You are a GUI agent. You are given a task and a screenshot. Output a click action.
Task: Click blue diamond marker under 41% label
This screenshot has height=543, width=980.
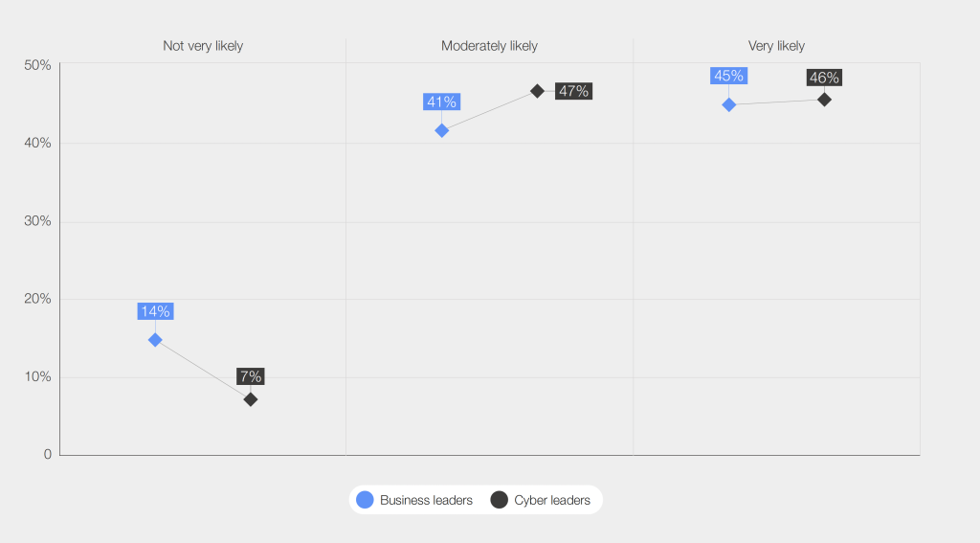click(x=441, y=130)
